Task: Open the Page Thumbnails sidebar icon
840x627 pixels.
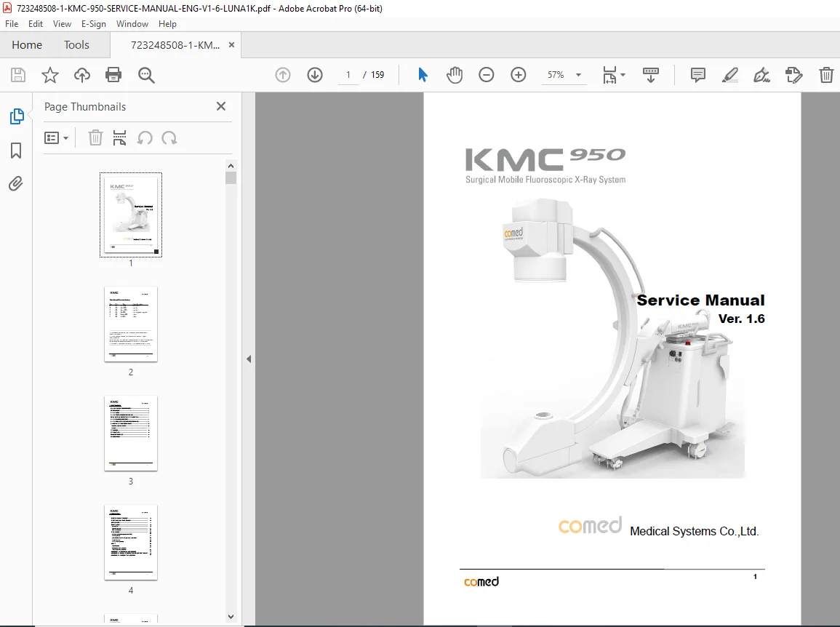Action: 17,116
